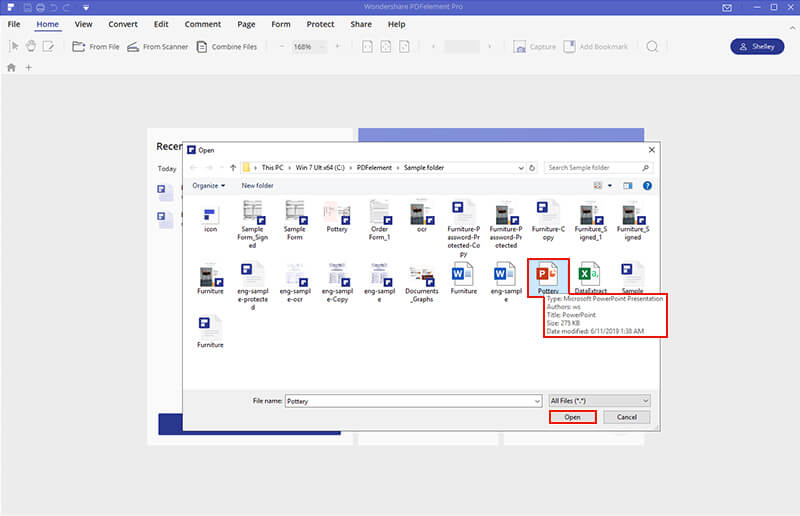Select the Sample Form_Signed file

pyautogui.click(x=252, y=224)
